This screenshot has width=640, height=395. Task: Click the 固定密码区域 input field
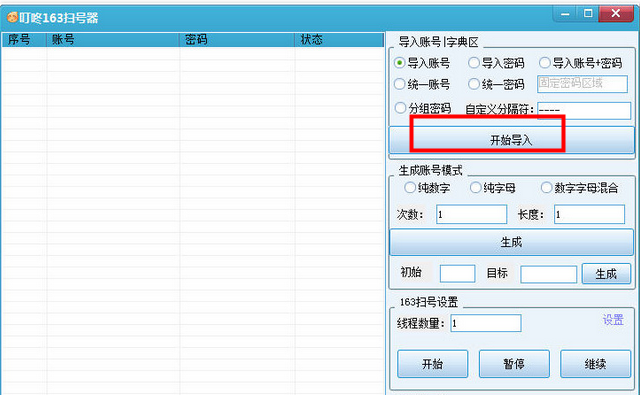pyautogui.click(x=582, y=84)
